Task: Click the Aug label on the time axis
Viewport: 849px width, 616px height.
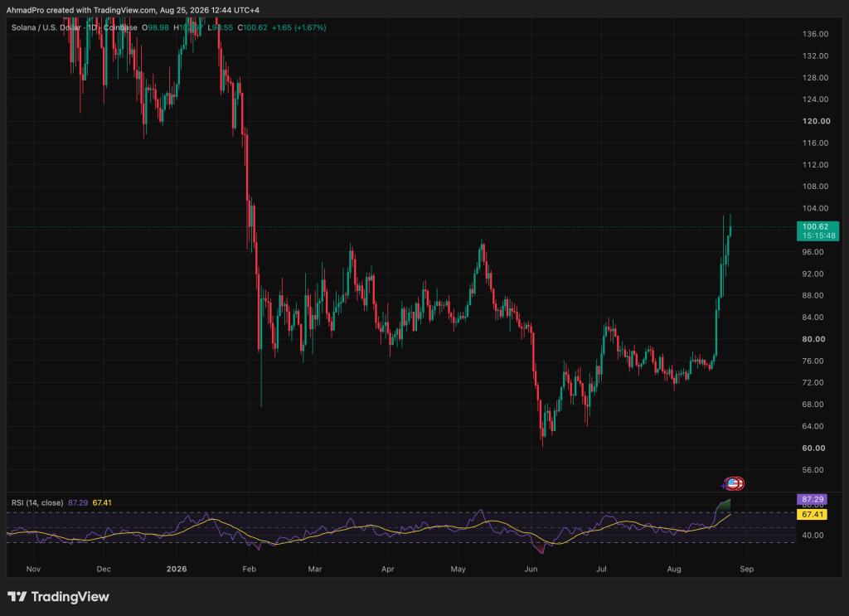Action: coord(673,569)
